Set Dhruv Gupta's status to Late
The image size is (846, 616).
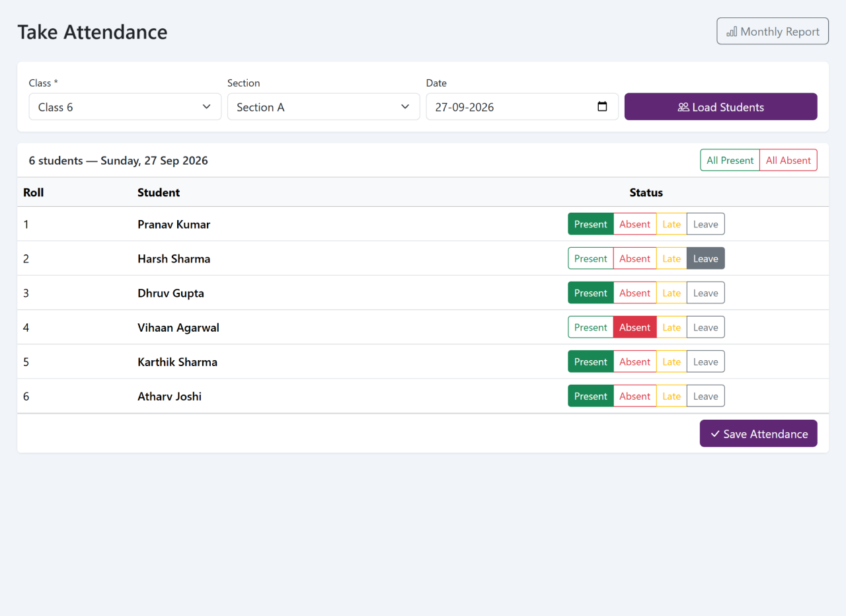[672, 293]
